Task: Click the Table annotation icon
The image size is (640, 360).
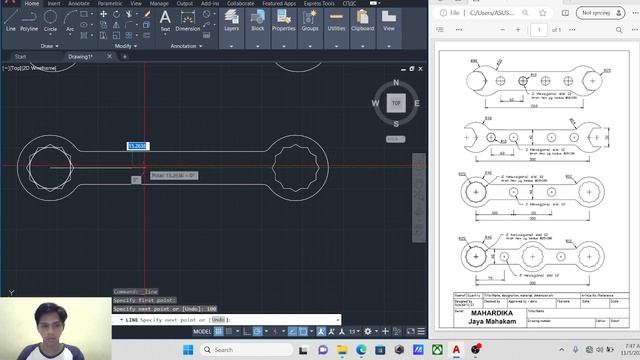Action: point(207,36)
